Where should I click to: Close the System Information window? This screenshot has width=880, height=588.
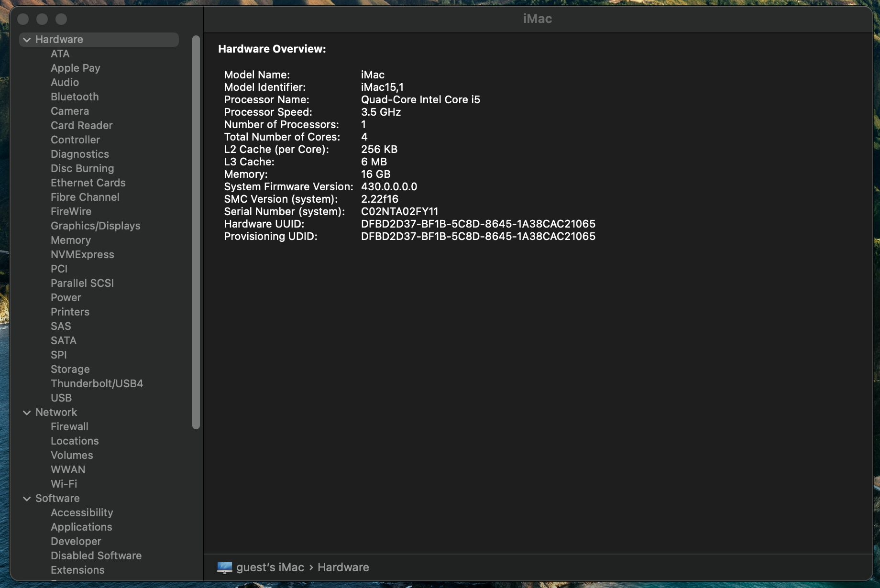23,19
